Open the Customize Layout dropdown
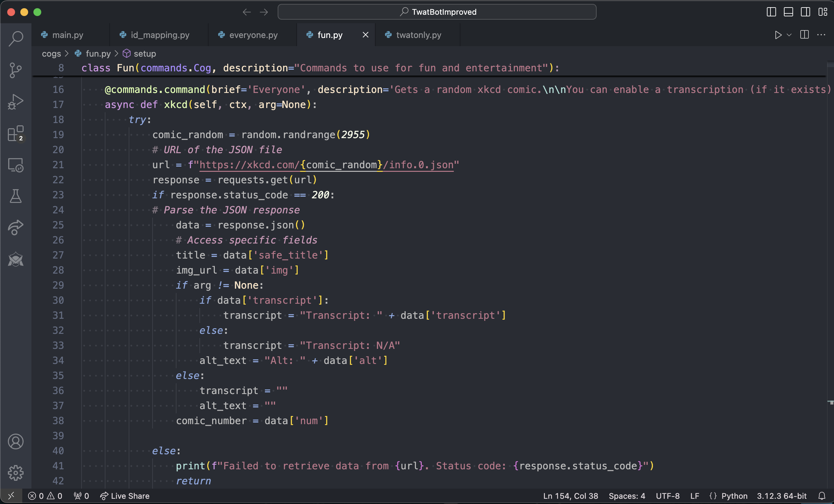834x504 pixels. coord(823,12)
